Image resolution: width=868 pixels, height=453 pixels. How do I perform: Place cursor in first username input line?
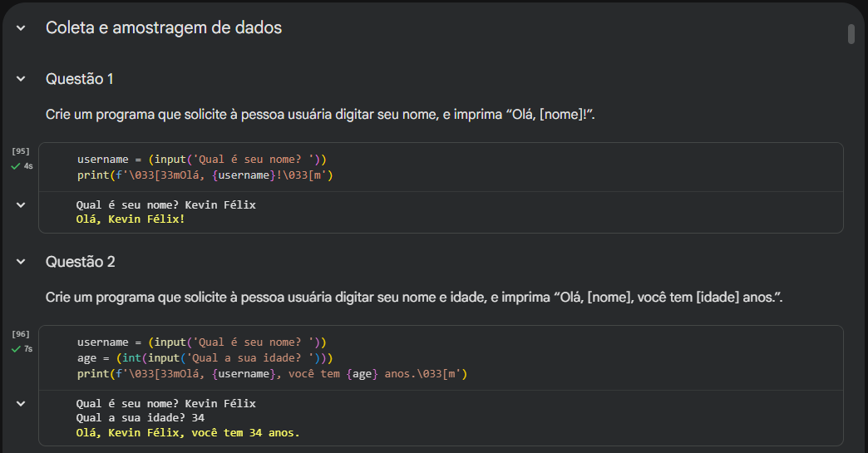tap(202, 160)
